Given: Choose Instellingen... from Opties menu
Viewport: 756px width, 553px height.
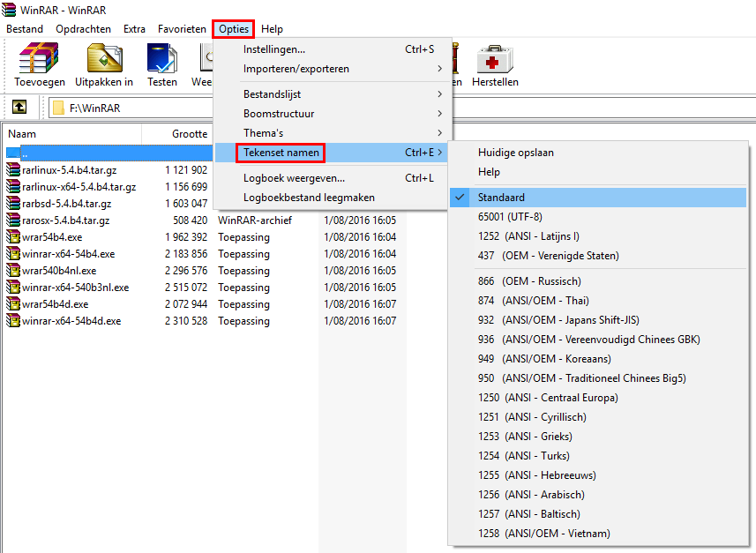Looking at the screenshot, I should click(x=331, y=49).
